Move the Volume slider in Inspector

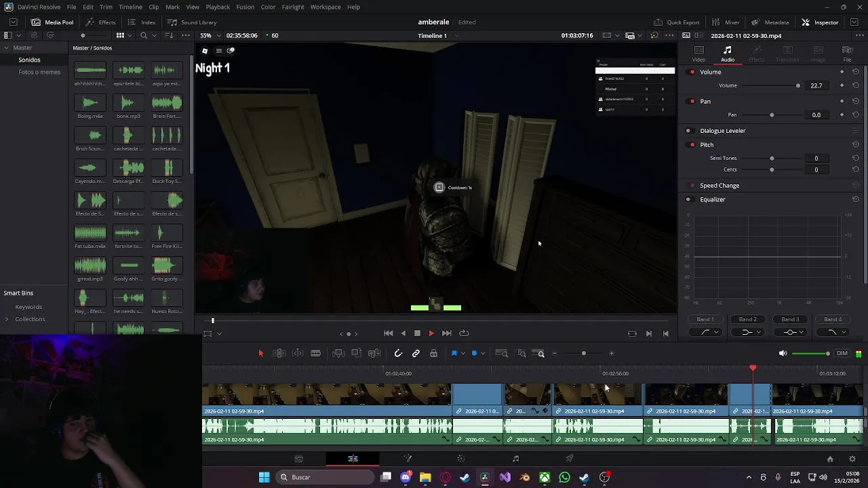tap(797, 85)
